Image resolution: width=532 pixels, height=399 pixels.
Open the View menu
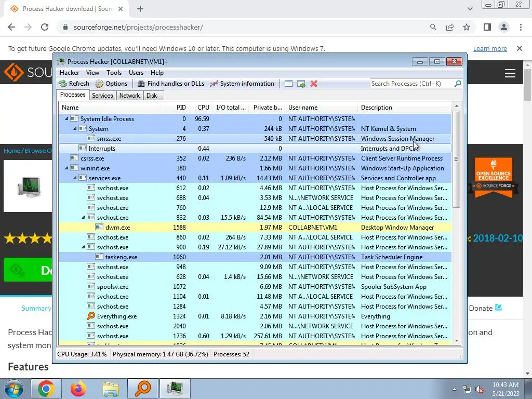point(92,73)
